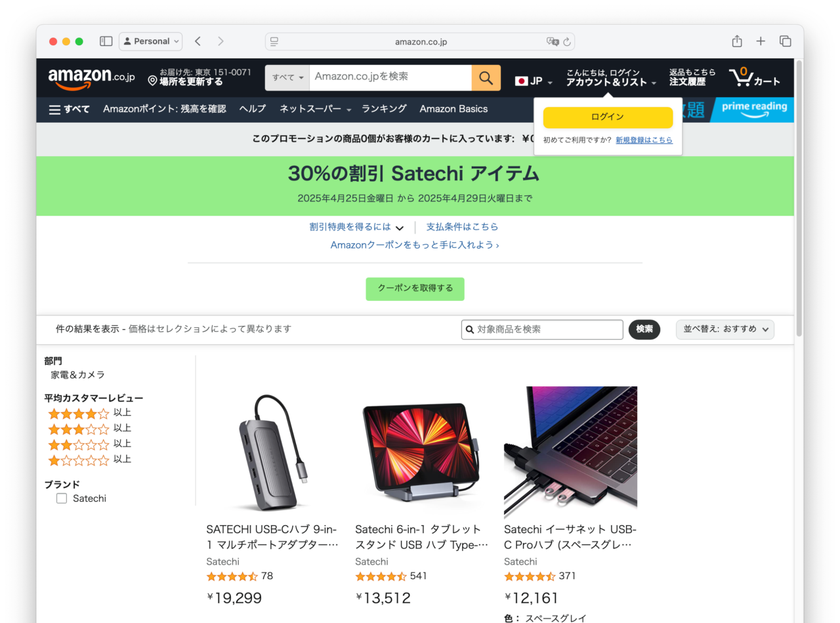Viewport: 840px width, 623px height.
Task: Click the orange search magnifier button
Action: (486, 78)
